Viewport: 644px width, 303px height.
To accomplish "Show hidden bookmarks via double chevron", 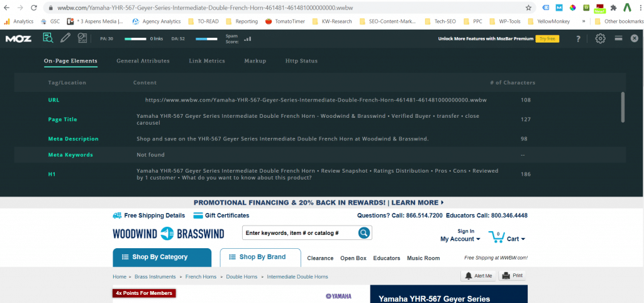I will pyautogui.click(x=584, y=21).
